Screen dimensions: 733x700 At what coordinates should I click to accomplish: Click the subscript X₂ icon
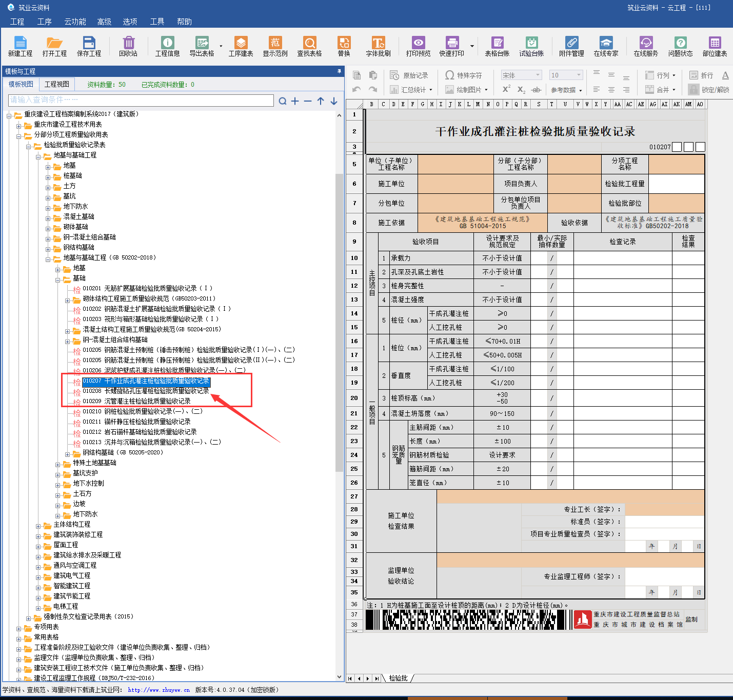pos(521,90)
